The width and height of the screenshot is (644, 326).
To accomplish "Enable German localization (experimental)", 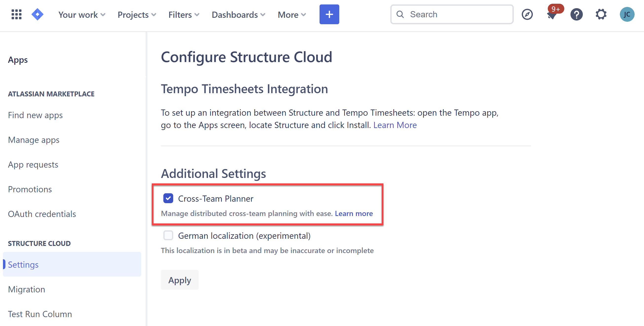I will pyautogui.click(x=169, y=235).
